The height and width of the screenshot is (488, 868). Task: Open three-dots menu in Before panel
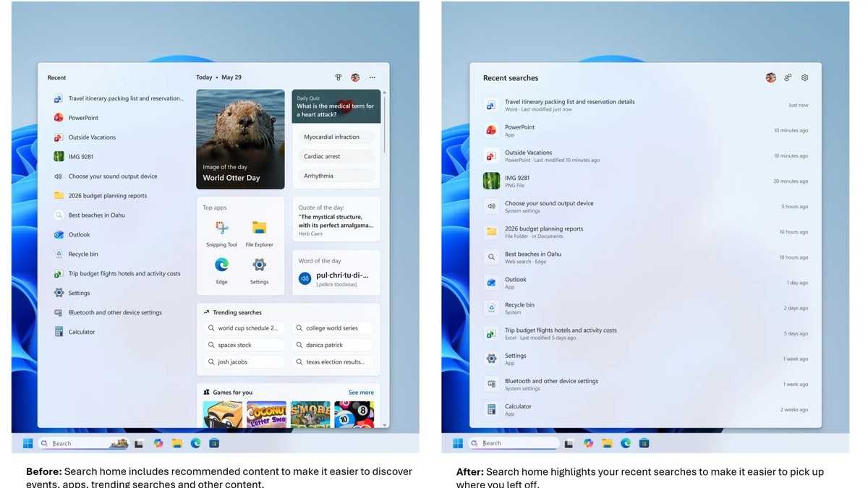tap(373, 77)
